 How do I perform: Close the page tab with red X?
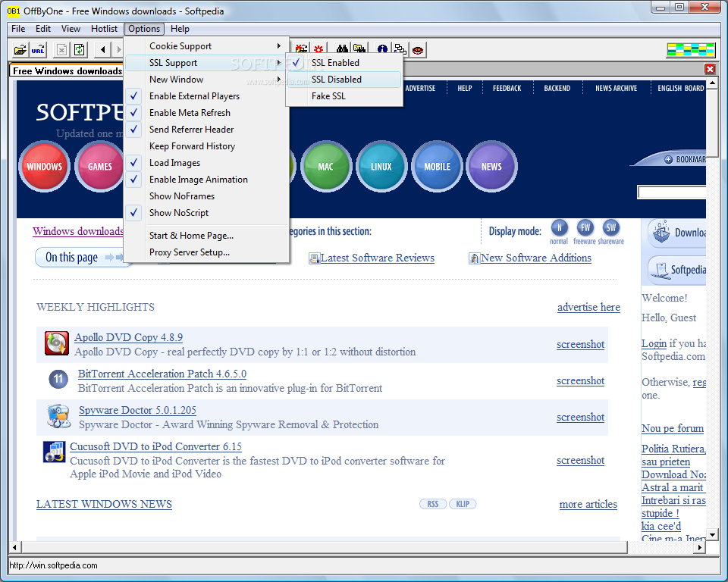coord(710,70)
